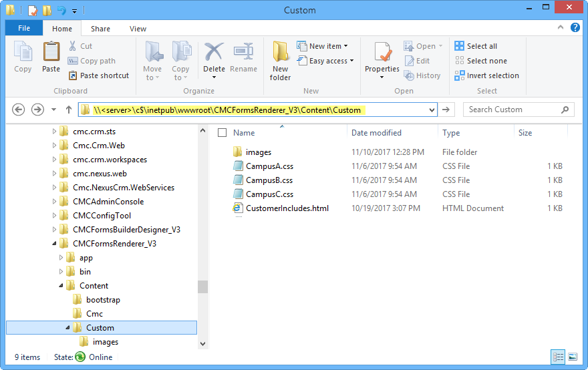Click the Copy ribbon icon
This screenshot has height=370, width=588.
click(23, 51)
